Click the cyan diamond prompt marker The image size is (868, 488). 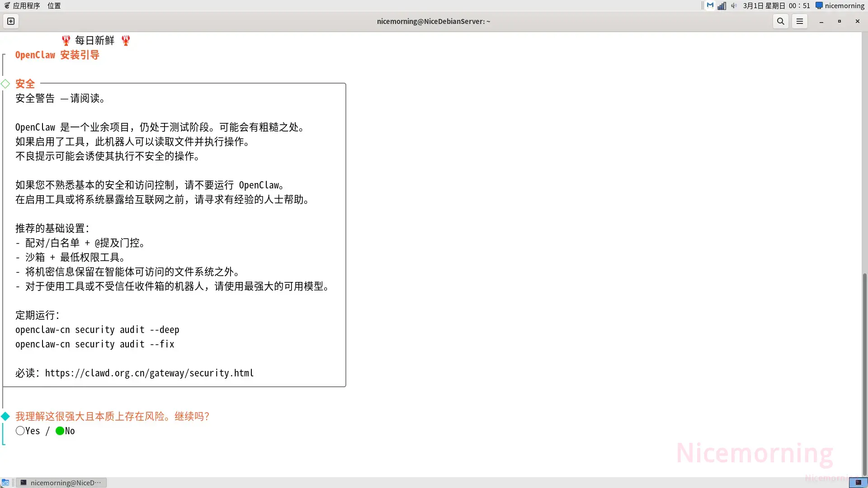point(5,416)
